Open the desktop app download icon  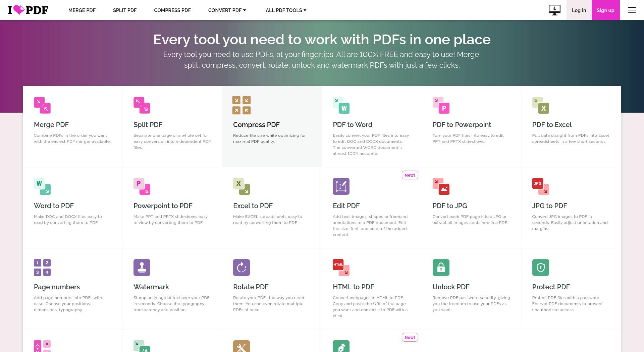554,10
